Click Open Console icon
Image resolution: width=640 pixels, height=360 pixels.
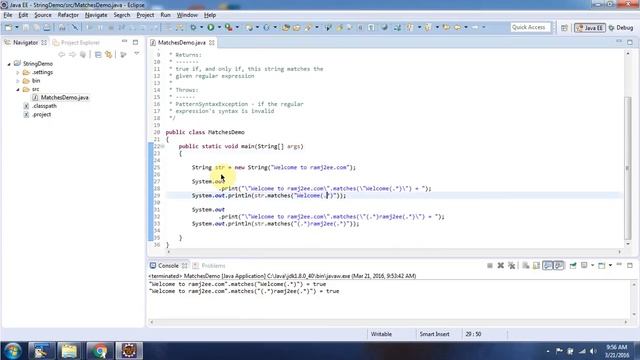pos(602,266)
